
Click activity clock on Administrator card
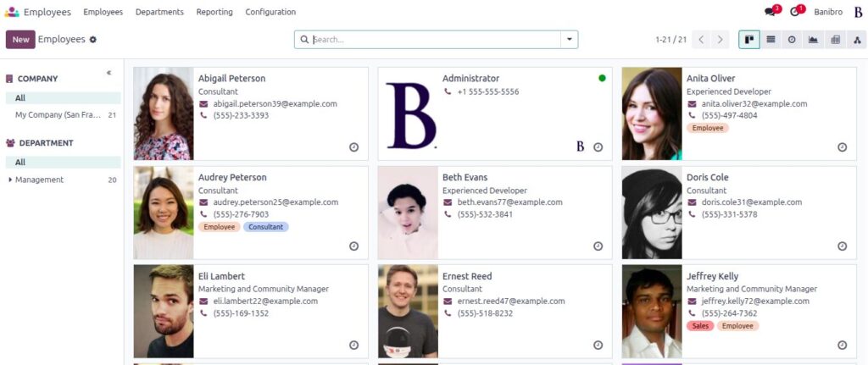point(598,147)
